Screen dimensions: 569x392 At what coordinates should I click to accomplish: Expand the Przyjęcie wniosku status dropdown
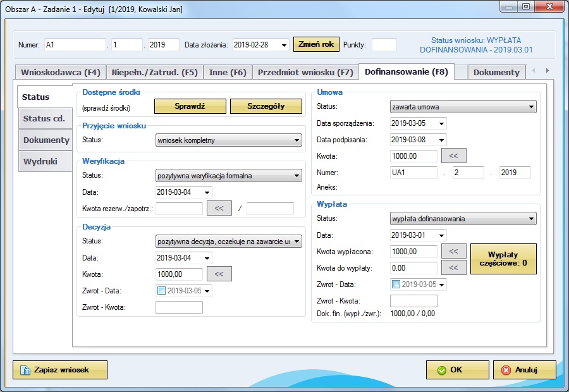[x=297, y=140]
